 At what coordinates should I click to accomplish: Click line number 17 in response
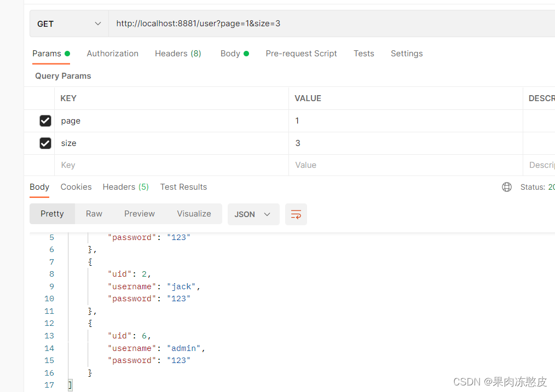(x=49, y=385)
